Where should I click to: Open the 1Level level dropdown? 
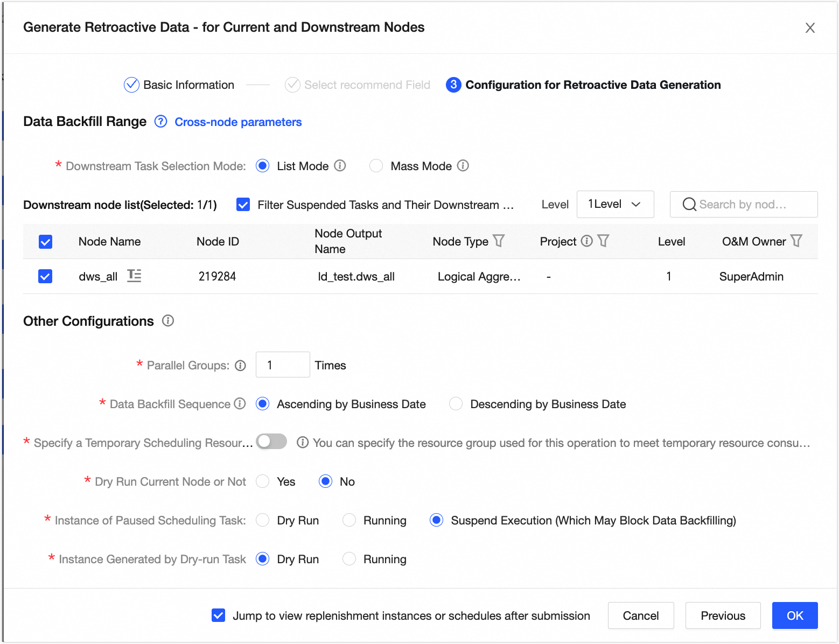point(615,205)
